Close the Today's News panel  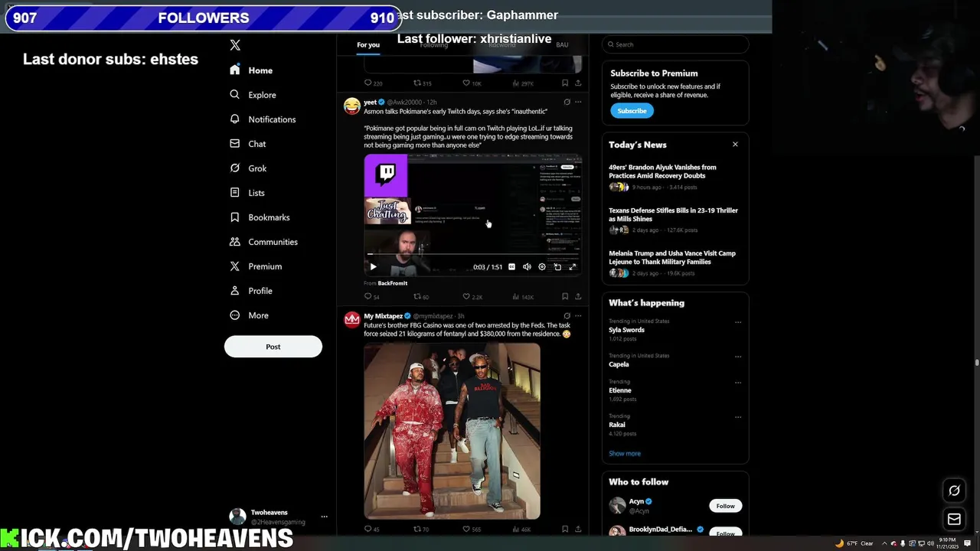735,144
